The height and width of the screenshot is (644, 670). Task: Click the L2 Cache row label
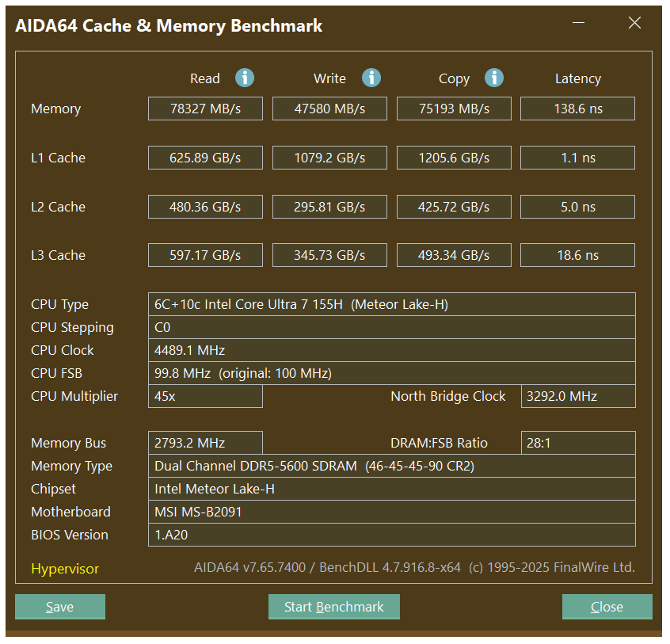coord(58,207)
